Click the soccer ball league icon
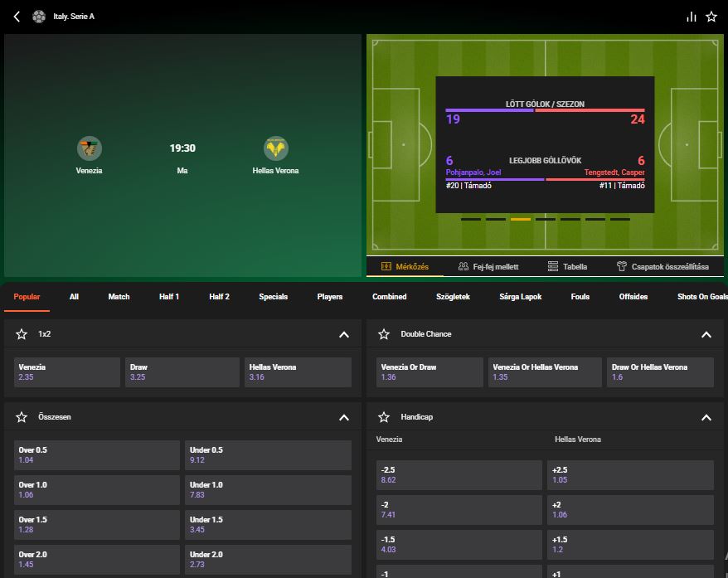728x578 pixels. tap(39, 17)
